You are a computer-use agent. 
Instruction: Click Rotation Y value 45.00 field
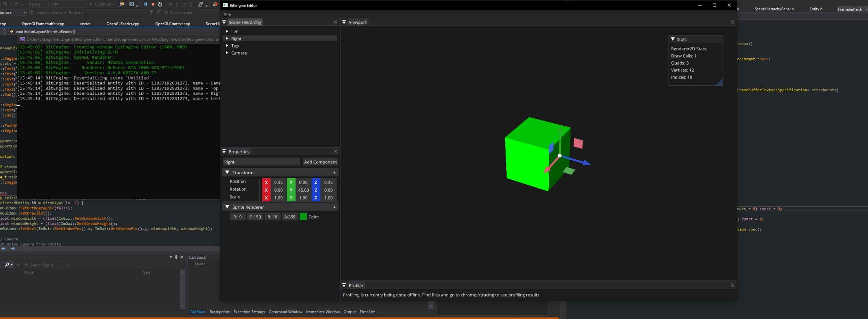point(303,190)
